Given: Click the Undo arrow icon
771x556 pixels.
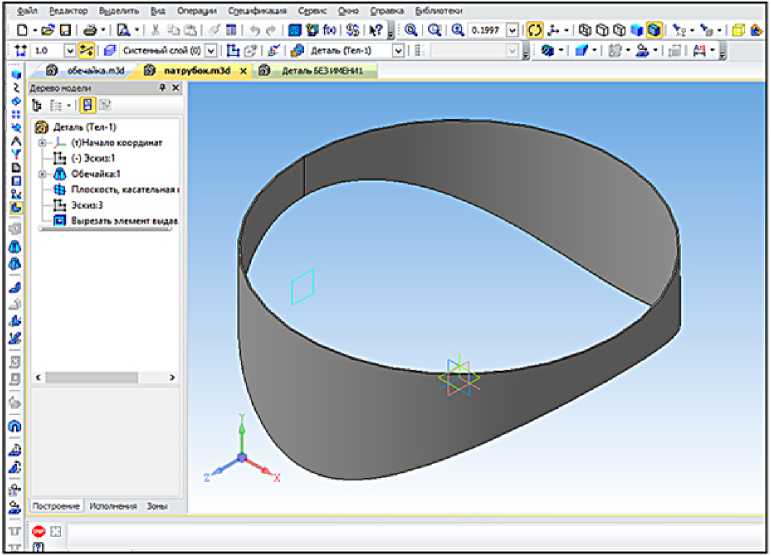Looking at the screenshot, I should [x=257, y=30].
